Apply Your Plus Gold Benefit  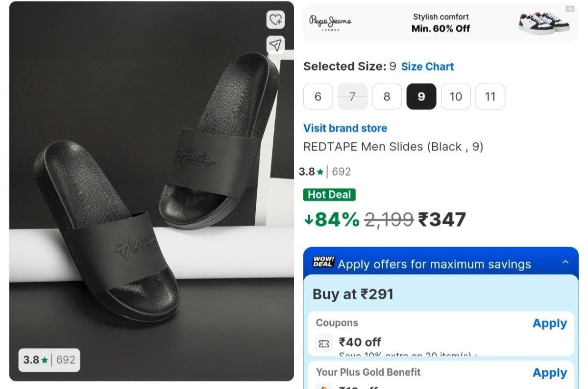[x=549, y=373]
